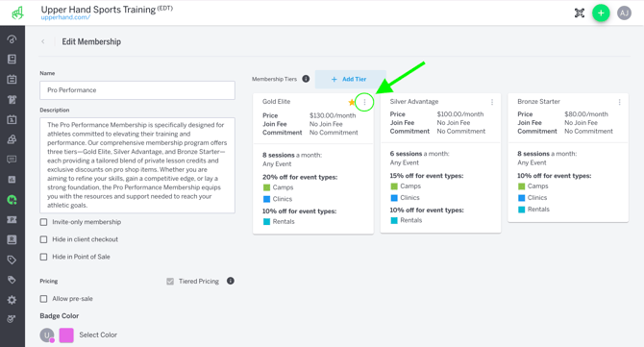This screenshot has height=347, width=644.
Task: Open the passes ticket icon in sidebar
Action: tap(12, 220)
